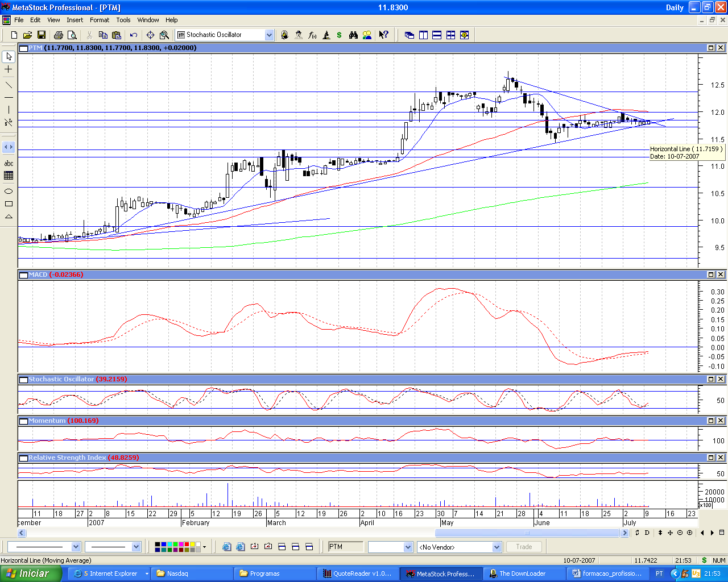Toggle the left-right arrows sidebar button

9,147
